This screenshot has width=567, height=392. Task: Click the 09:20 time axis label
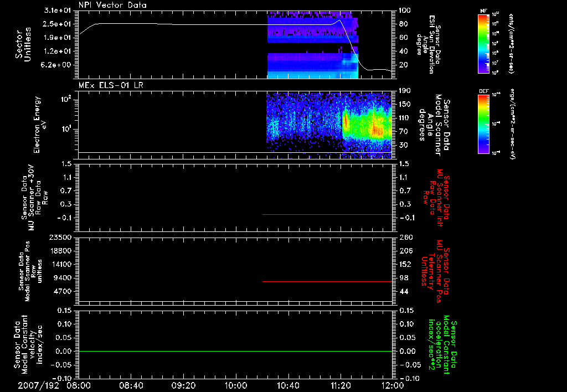click(x=183, y=385)
